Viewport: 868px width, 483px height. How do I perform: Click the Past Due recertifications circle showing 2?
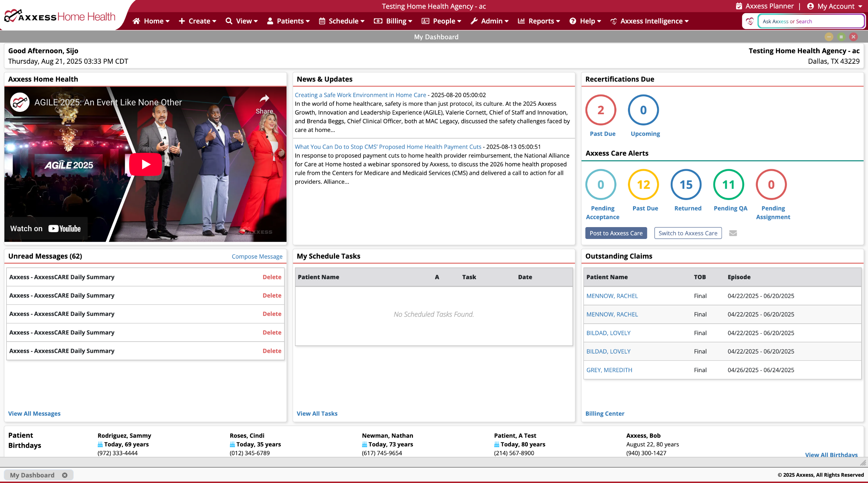click(601, 110)
